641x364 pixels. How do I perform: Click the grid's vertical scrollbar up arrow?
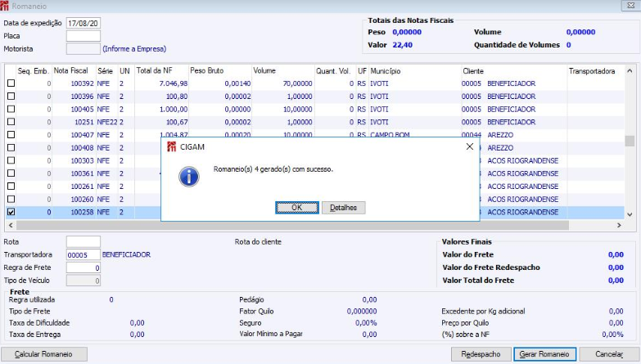click(629, 71)
